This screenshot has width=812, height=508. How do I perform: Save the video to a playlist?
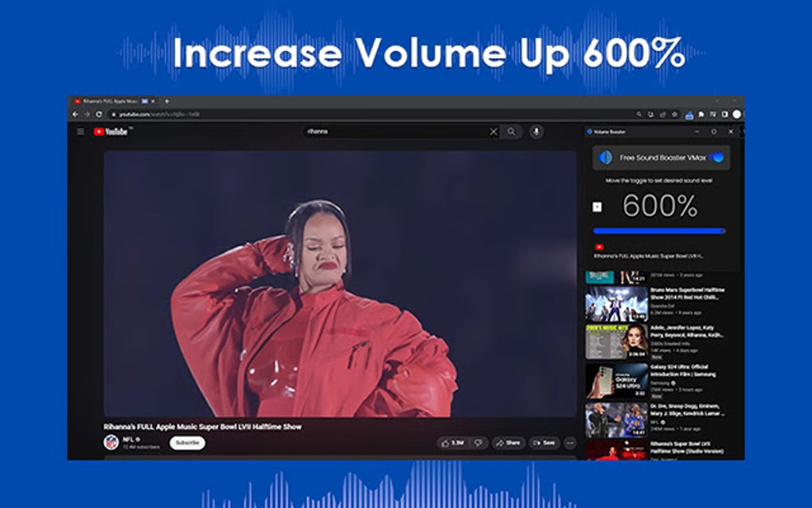545,443
